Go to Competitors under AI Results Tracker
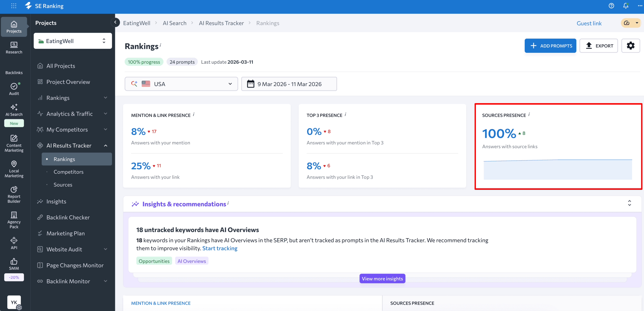This screenshot has height=311, width=644. click(x=68, y=172)
